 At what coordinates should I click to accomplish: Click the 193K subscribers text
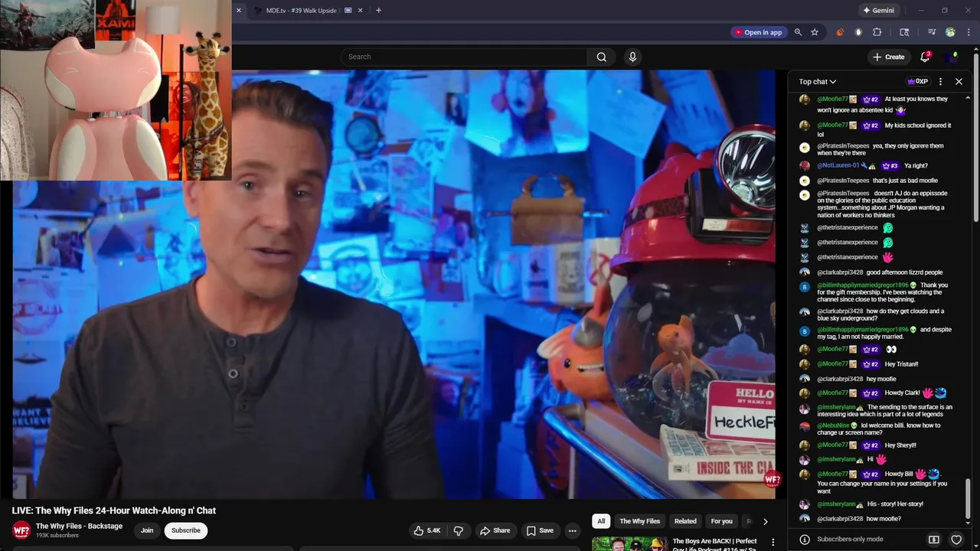(x=57, y=536)
